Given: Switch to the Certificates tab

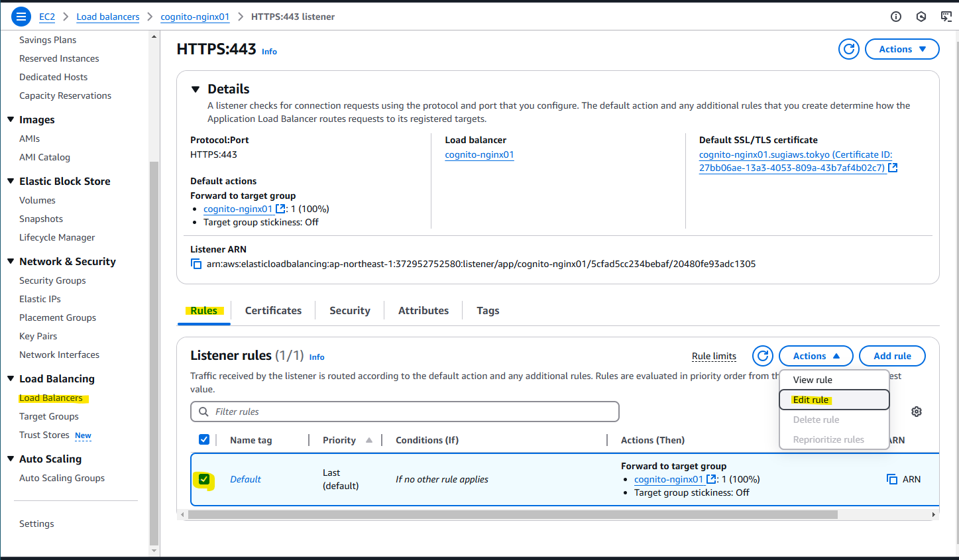Looking at the screenshot, I should pyautogui.click(x=273, y=310).
